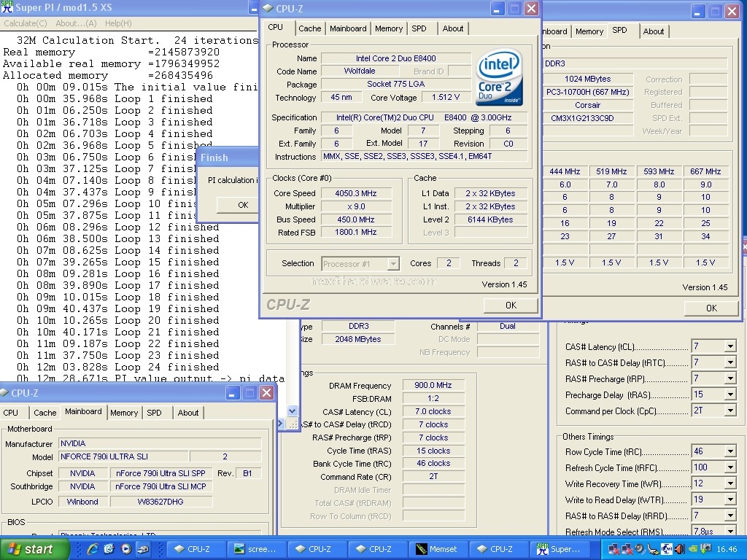Open Mainboard tab in front CPU-Z window

(x=348, y=28)
